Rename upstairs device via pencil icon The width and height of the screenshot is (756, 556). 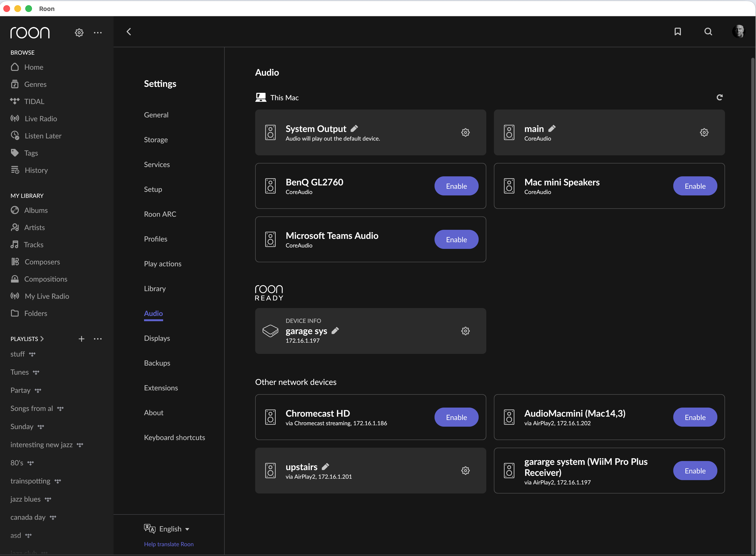pos(325,467)
